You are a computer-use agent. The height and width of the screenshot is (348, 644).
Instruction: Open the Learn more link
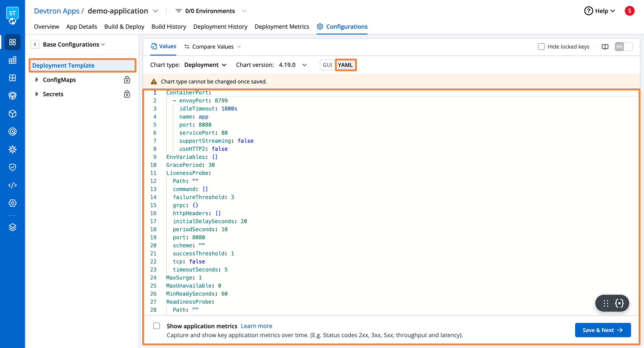click(x=257, y=326)
